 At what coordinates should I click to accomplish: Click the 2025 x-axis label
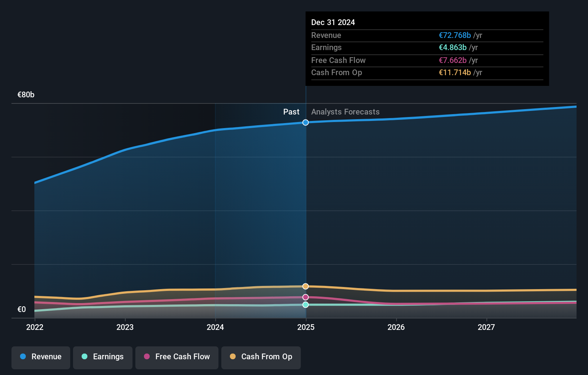(306, 327)
